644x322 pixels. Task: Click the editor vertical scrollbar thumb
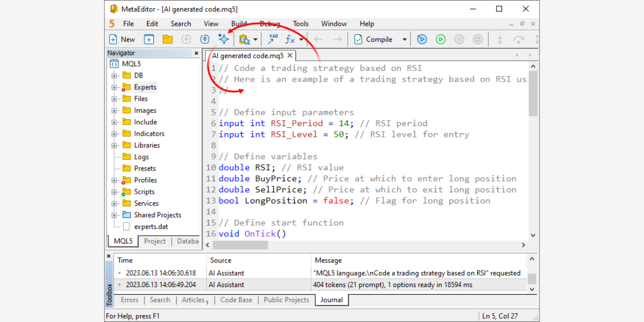tap(533, 93)
